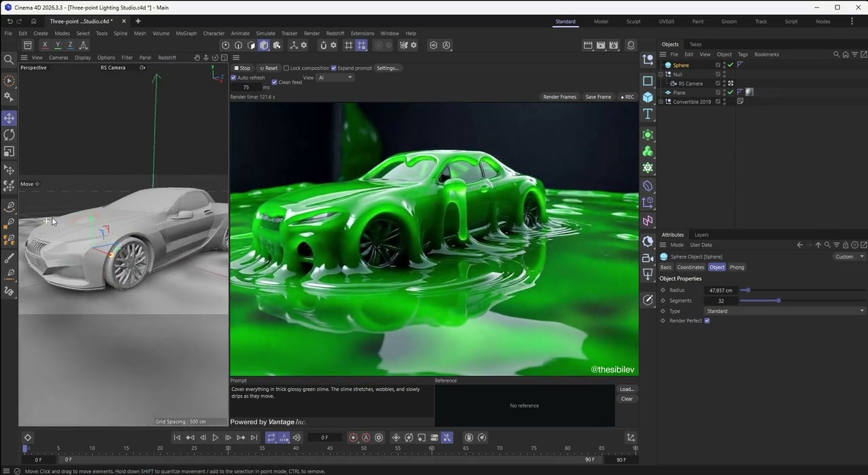Click the autokeying button
Viewport: 868px width, 475px height.
point(366,438)
